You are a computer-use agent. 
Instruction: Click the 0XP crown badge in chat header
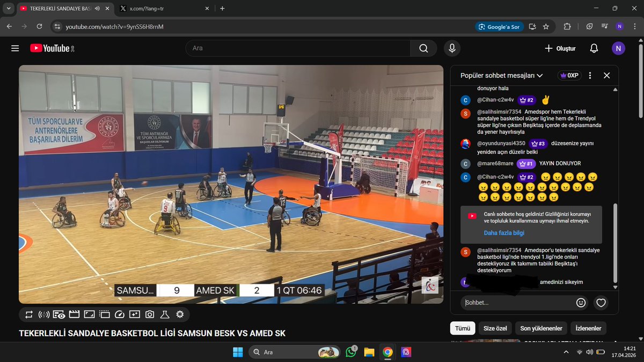click(x=569, y=76)
